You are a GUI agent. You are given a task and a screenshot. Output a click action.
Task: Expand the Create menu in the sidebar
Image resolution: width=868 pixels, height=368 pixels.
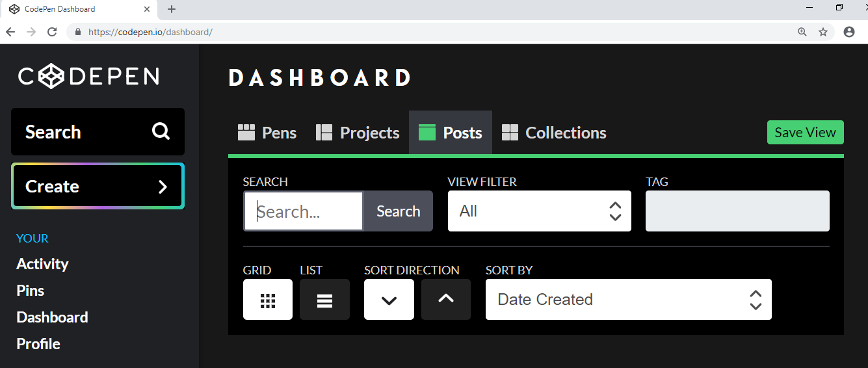pos(98,187)
